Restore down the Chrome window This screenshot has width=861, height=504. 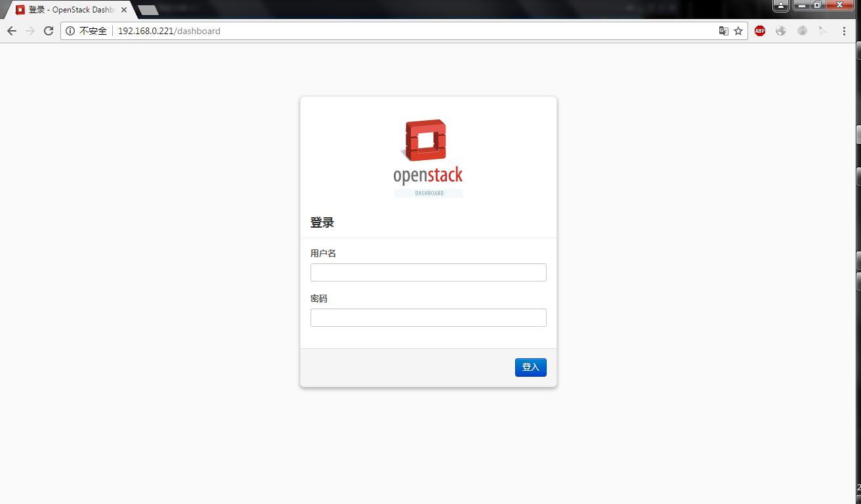pyautogui.click(x=818, y=5)
